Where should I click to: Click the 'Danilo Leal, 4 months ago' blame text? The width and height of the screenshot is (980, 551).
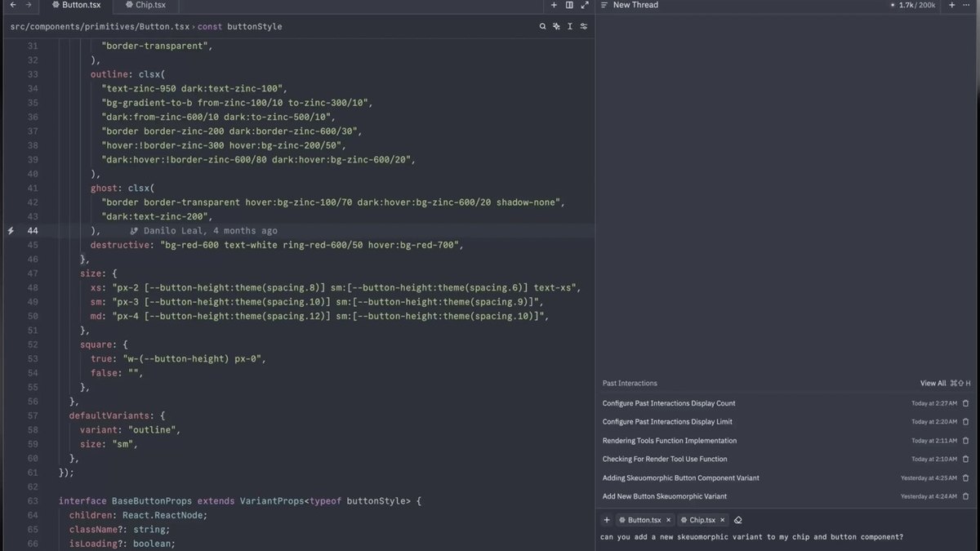(210, 231)
